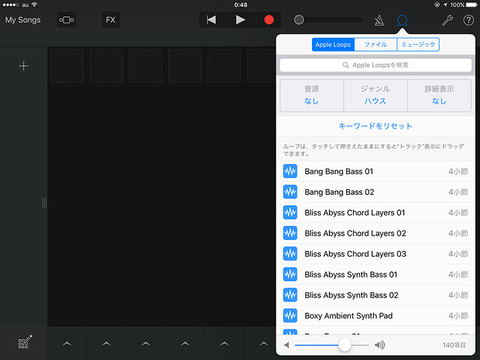Image resolution: width=480 pixels, height=360 pixels.
Task: Tap Wi-Fi icon in status bar
Action: pos(34,5)
